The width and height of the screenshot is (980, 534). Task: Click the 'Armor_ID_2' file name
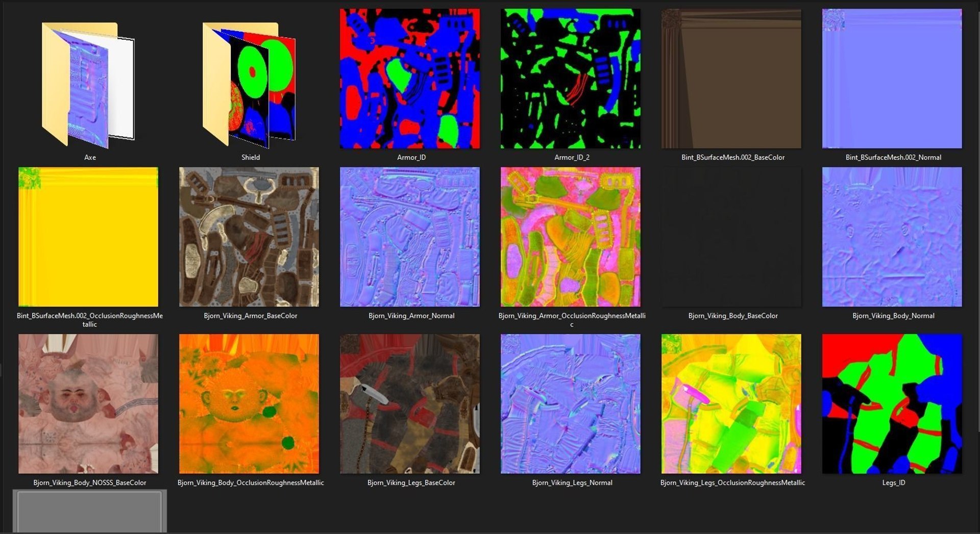point(572,158)
